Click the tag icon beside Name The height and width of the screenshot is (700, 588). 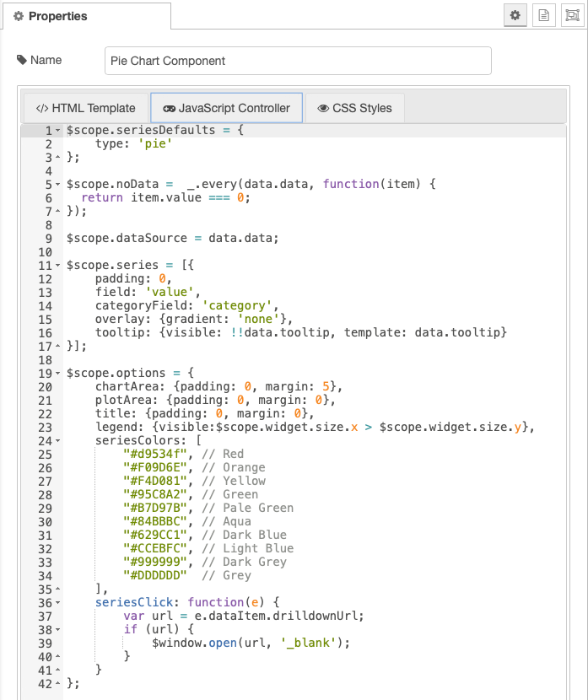pos(21,60)
